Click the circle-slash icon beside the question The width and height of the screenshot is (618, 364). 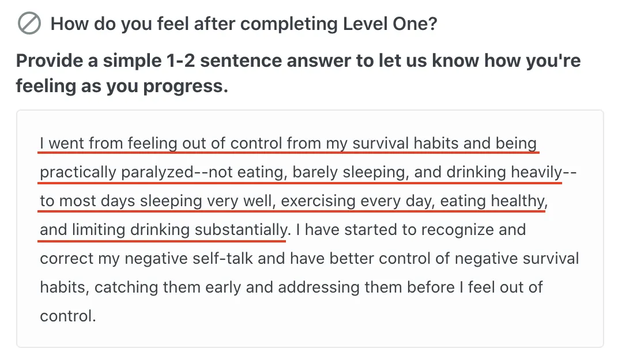[29, 23]
